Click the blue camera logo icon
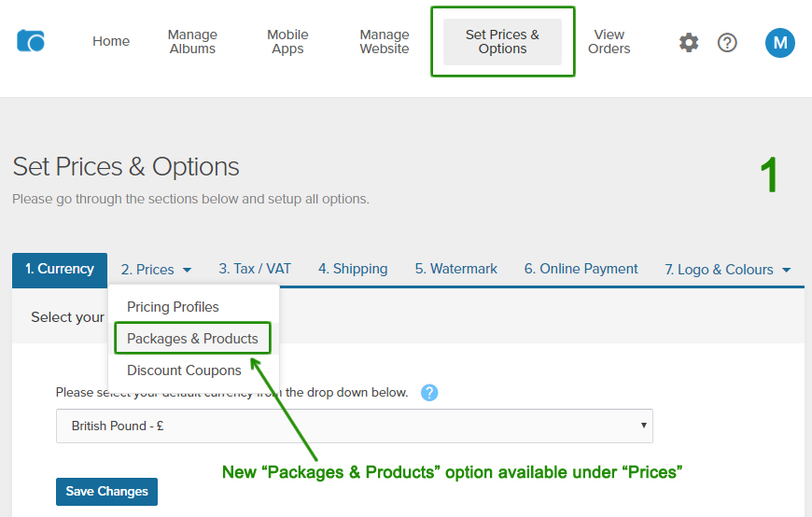 coord(31,41)
